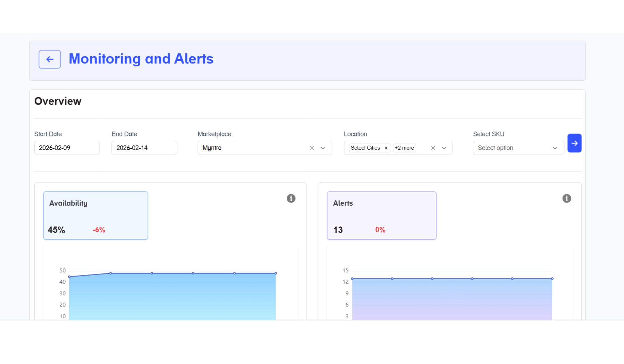
Task: Click the +2 more locations chip
Action: coord(404,148)
